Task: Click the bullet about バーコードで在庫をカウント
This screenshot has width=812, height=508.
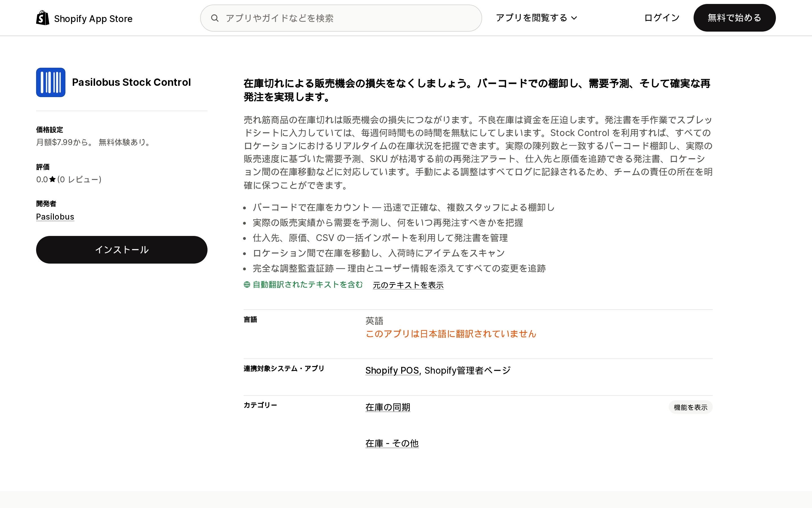Action: 403,207
